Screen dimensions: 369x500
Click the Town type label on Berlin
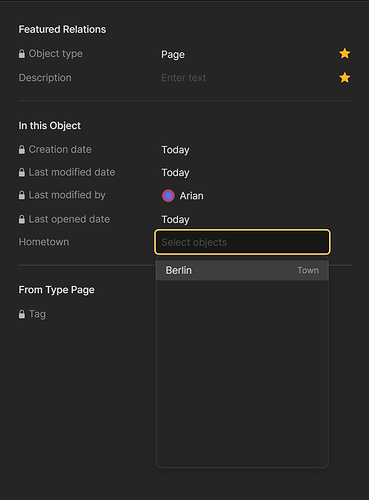pyautogui.click(x=308, y=270)
